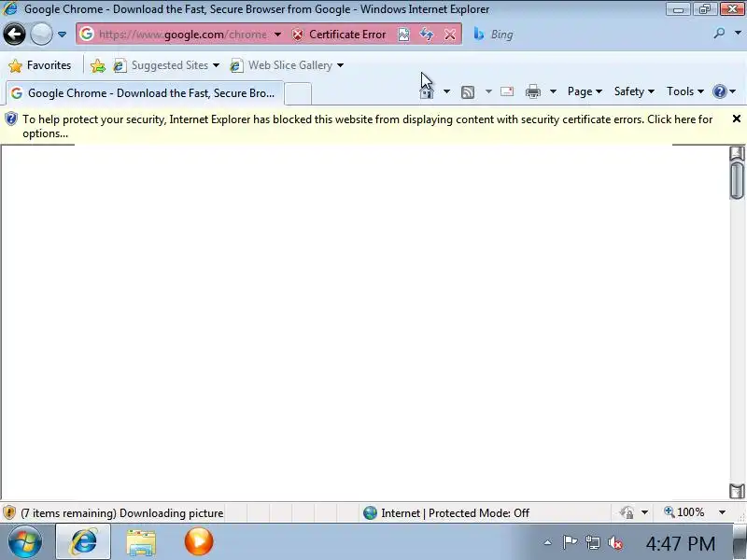
Task: Dismiss the security information bar
Action: (x=737, y=119)
